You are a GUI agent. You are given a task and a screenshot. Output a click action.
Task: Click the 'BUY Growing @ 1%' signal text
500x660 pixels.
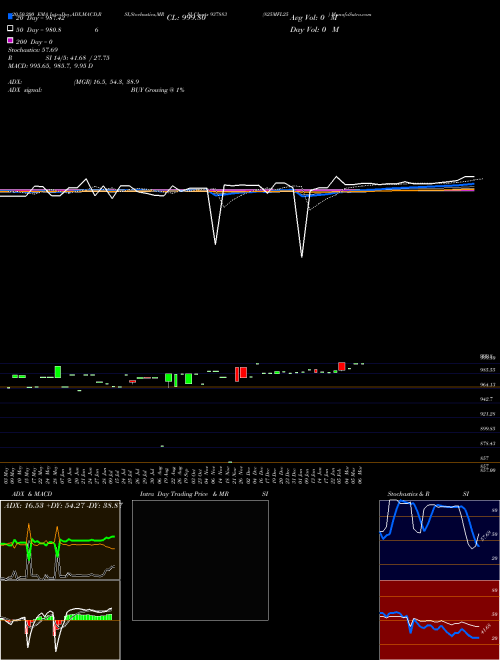click(157, 90)
